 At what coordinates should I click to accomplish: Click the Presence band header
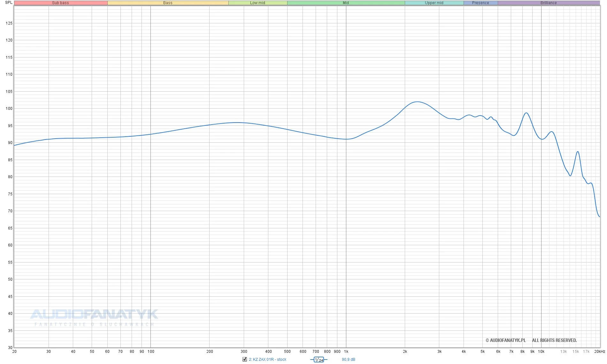[480, 3]
